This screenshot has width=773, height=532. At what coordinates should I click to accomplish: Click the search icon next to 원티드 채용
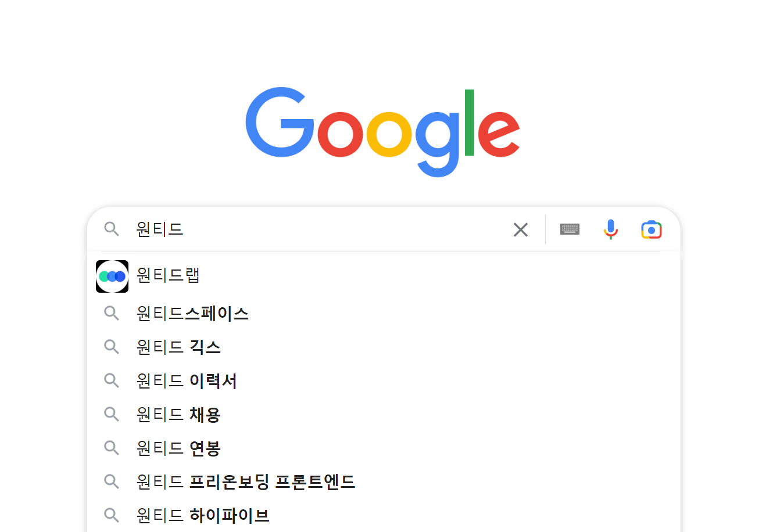112,415
